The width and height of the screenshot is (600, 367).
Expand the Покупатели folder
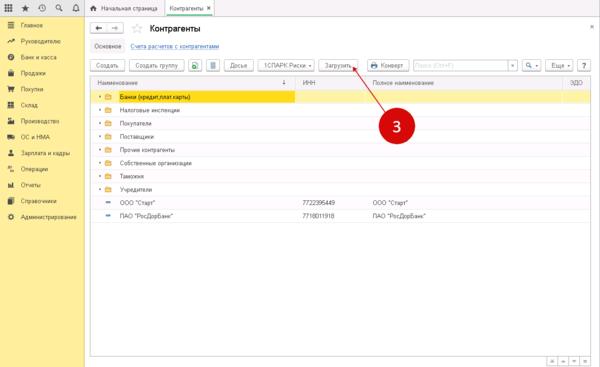coord(100,123)
